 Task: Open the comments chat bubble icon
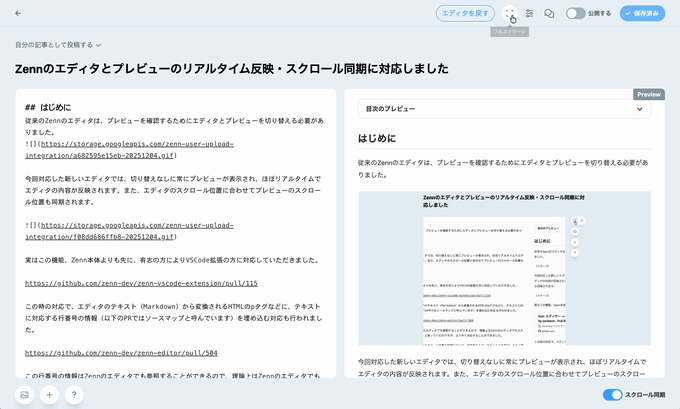pos(549,14)
